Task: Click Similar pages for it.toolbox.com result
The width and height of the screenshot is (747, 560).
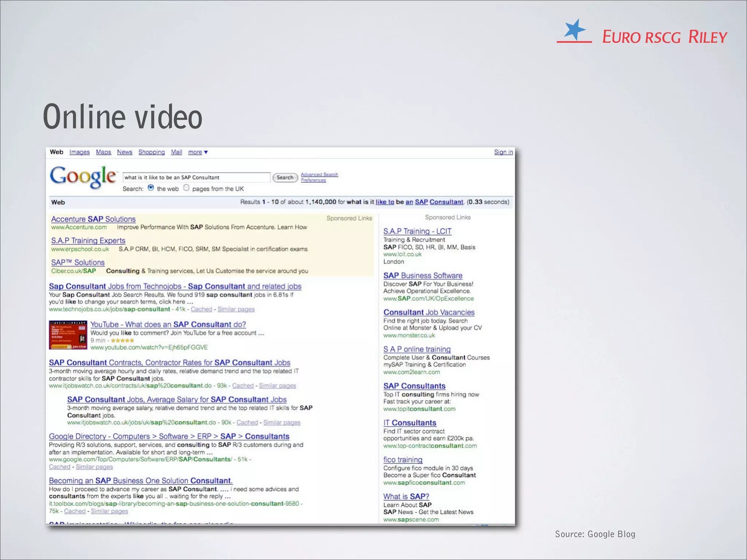Action: pos(109,511)
